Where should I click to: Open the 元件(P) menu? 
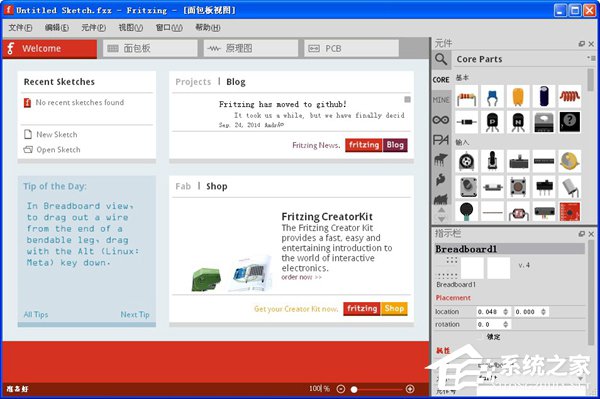93,28
